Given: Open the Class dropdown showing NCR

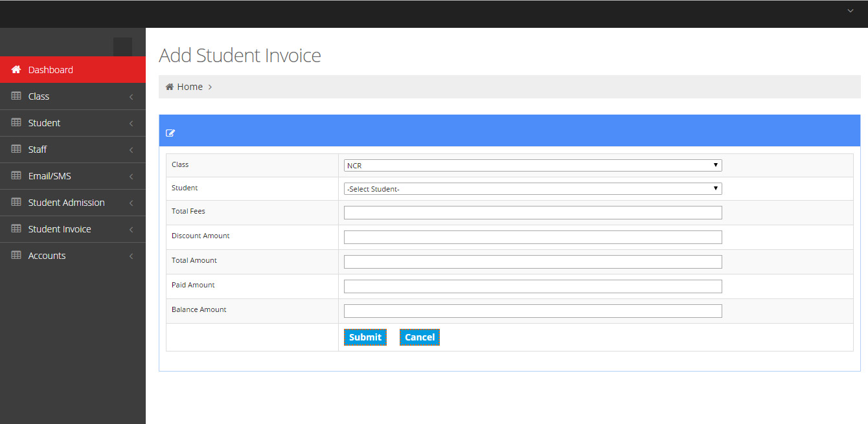Looking at the screenshot, I should (x=532, y=166).
